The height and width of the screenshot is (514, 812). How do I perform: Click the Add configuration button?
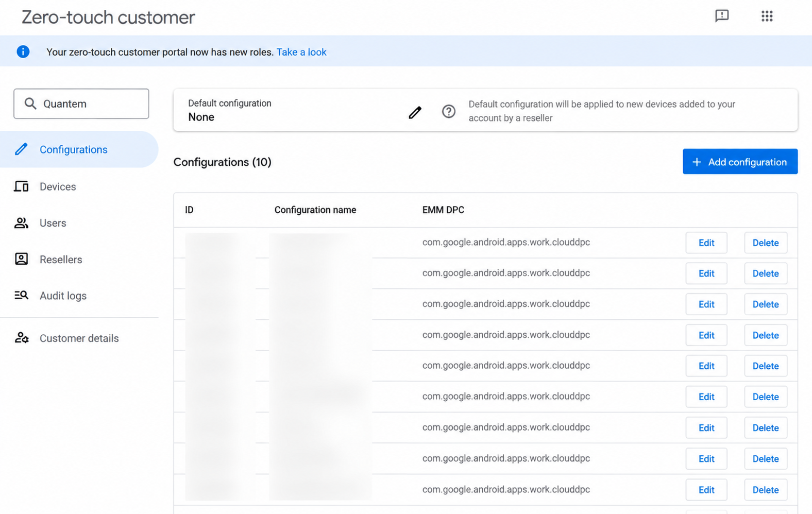[x=740, y=162]
